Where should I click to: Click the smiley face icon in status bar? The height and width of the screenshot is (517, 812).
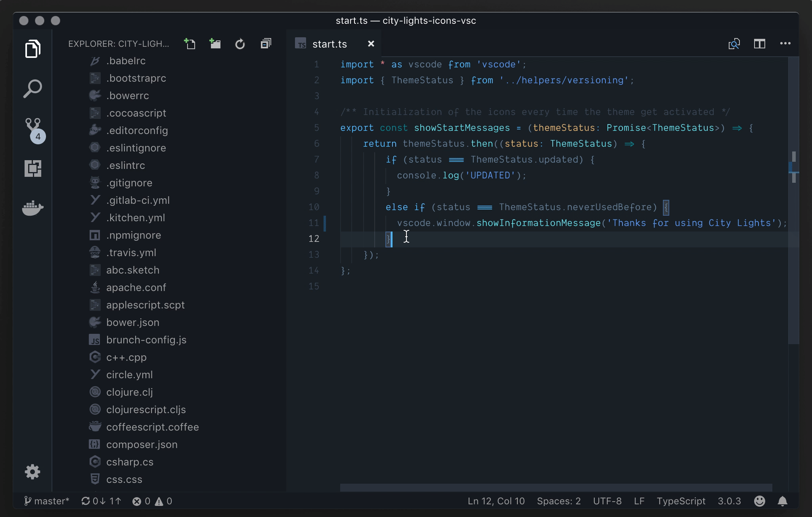[x=760, y=502]
